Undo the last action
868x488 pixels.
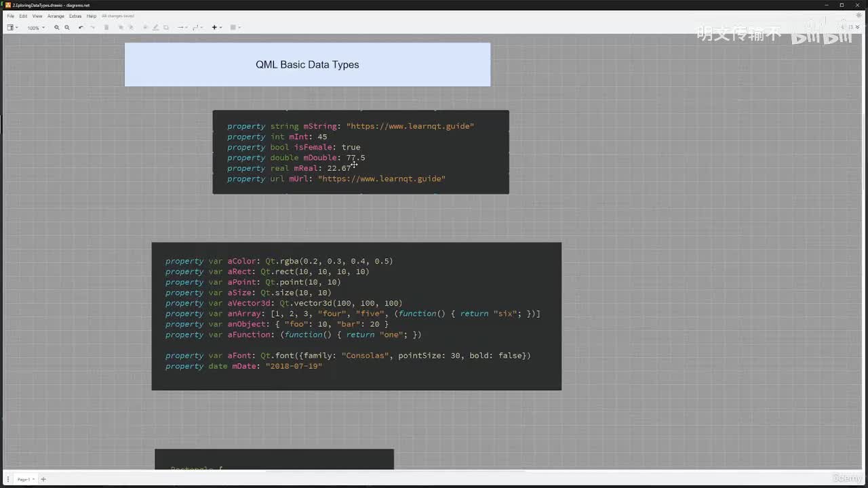[x=81, y=28]
